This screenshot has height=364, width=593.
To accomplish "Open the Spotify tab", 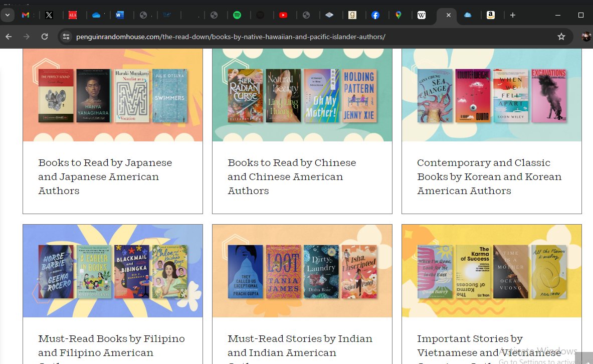I will click(237, 15).
